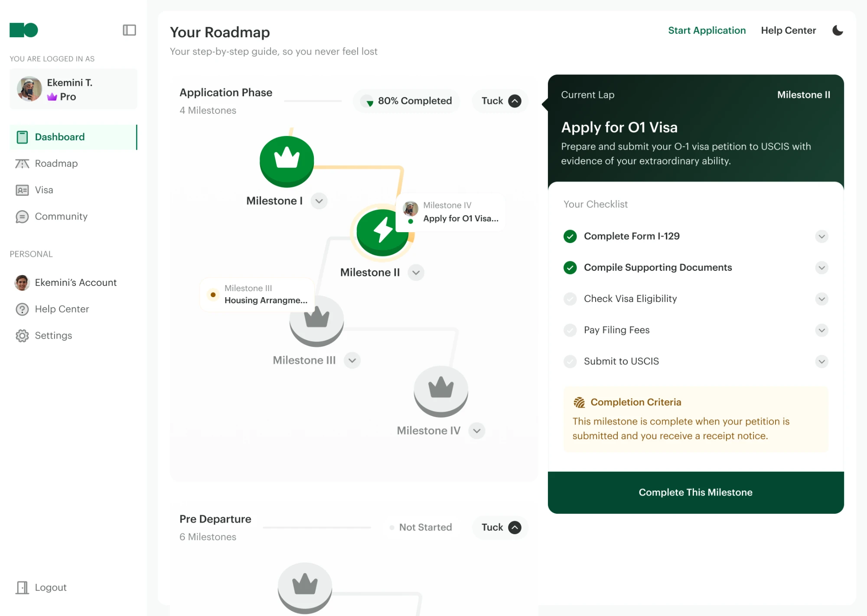The height and width of the screenshot is (616, 867).
Task: Open Ekemini's Account page
Action: (73, 282)
